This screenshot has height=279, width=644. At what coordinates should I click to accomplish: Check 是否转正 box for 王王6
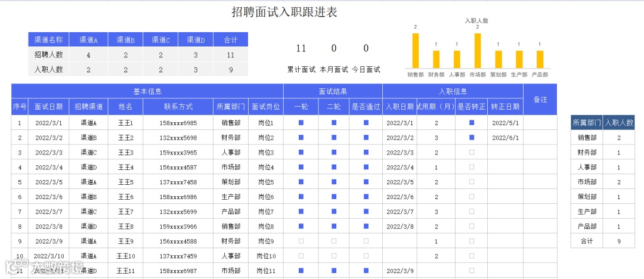[472, 197]
